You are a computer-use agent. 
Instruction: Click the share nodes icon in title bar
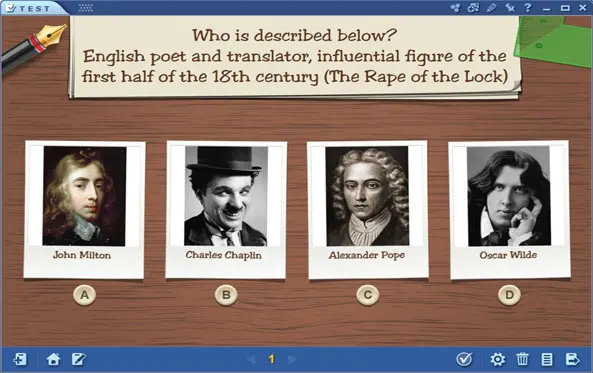pos(455,8)
